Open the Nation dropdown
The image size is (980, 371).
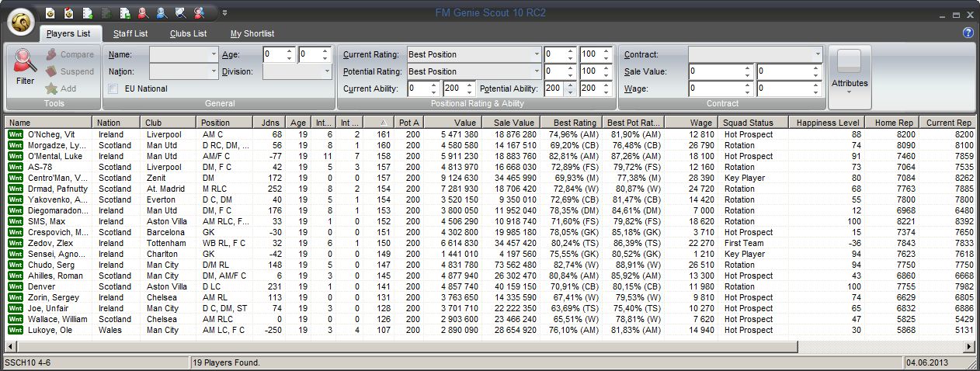tap(214, 71)
